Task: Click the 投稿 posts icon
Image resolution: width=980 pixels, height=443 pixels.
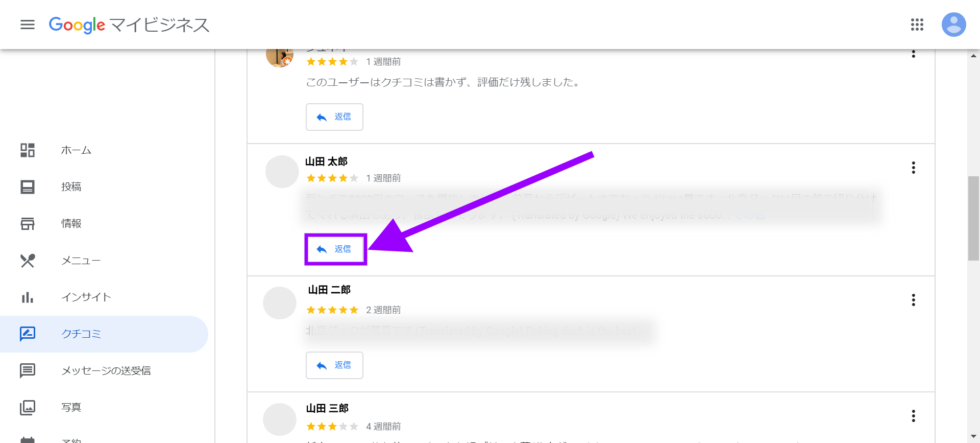Action: [28, 187]
